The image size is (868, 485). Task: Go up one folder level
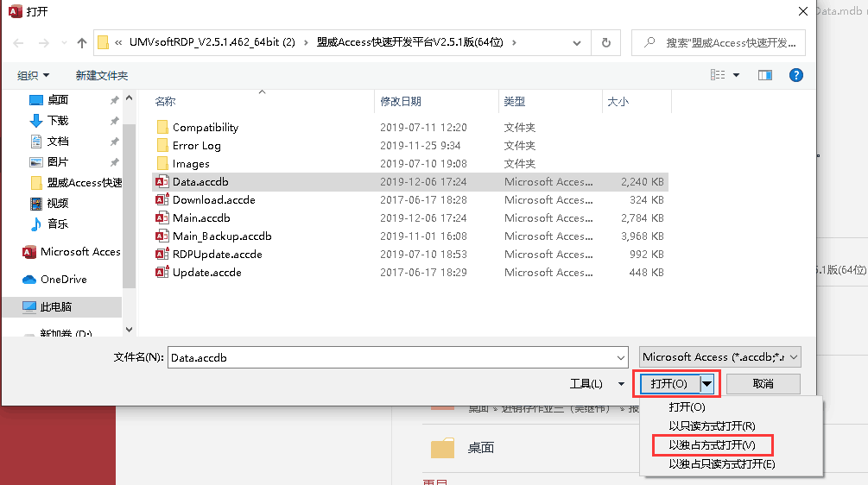[x=82, y=42]
